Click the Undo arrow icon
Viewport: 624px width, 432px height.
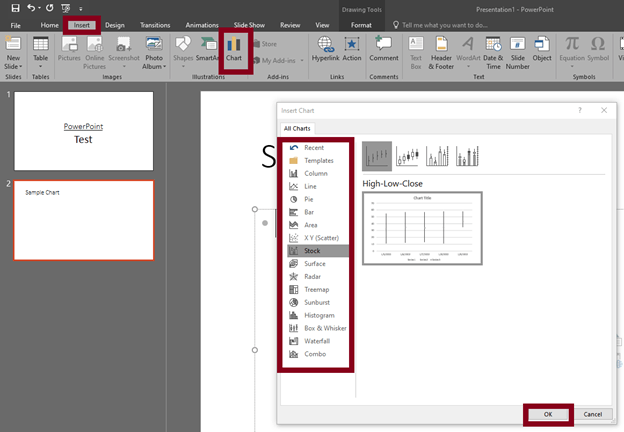tap(31, 8)
